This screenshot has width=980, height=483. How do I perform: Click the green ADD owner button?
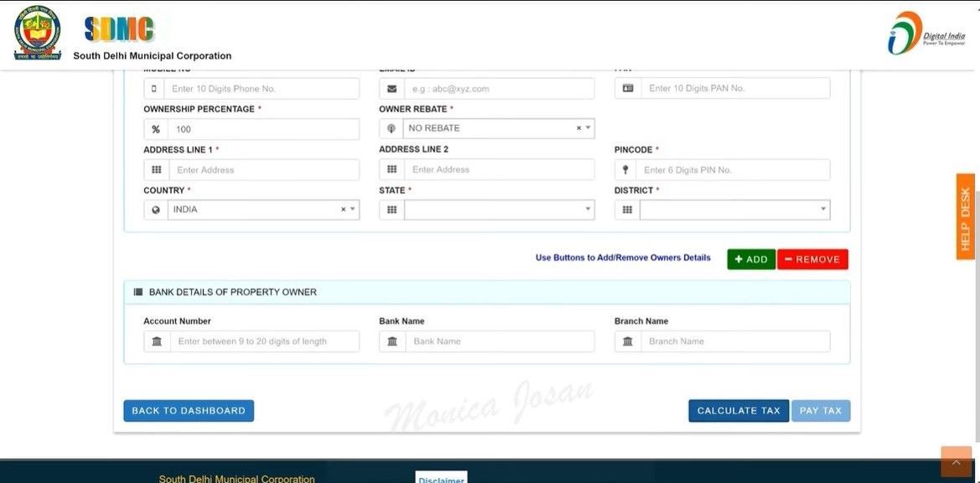[x=750, y=258]
